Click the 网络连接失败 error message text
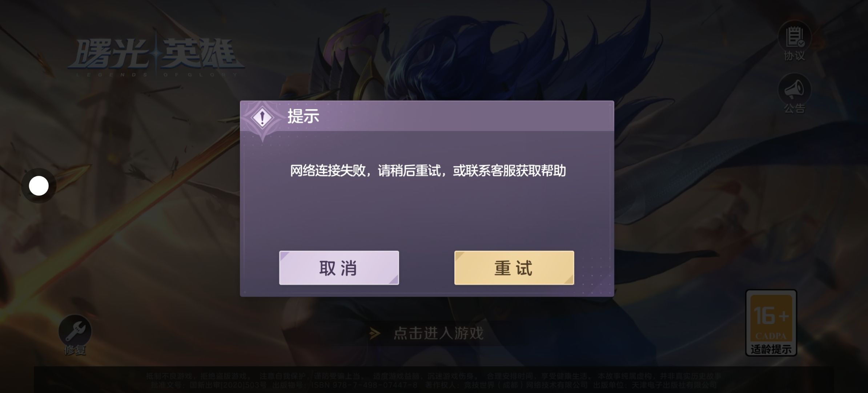 pos(428,171)
